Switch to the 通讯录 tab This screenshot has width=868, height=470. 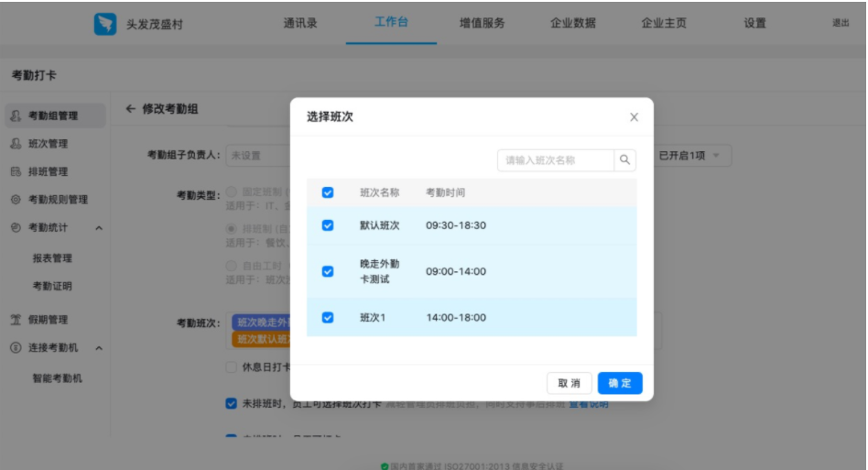(x=300, y=24)
